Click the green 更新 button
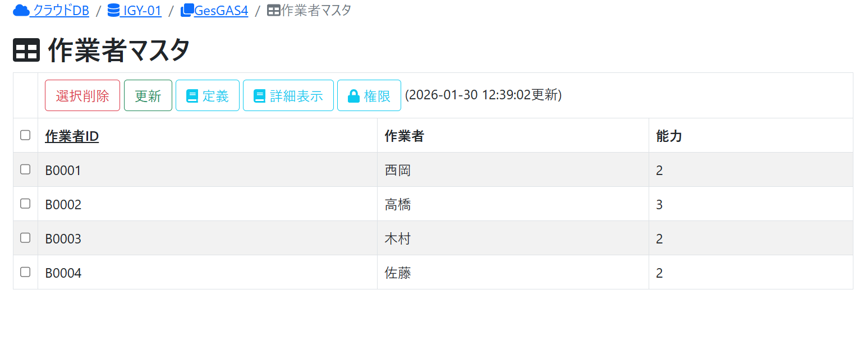This screenshot has height=345, width=868. pyautogui.click(x=148, y=96)
